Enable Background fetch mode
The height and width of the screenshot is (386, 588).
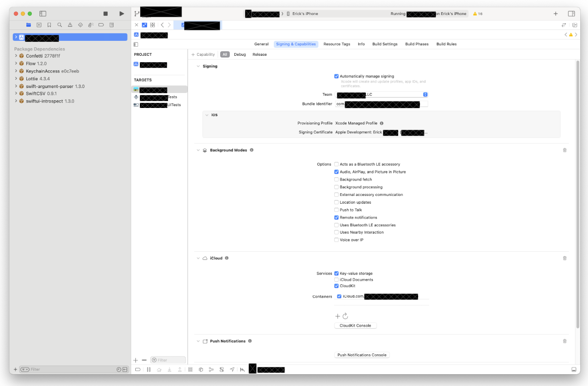tap(336, 180)
